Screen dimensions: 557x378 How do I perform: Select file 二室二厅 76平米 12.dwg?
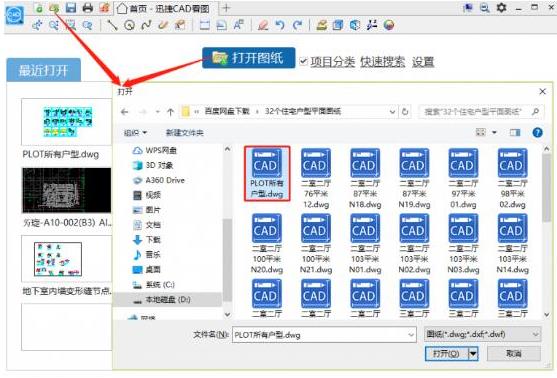point(316,178)
